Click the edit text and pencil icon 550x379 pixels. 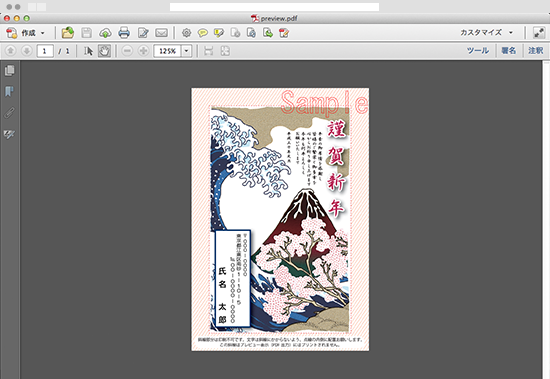(143, 33)
